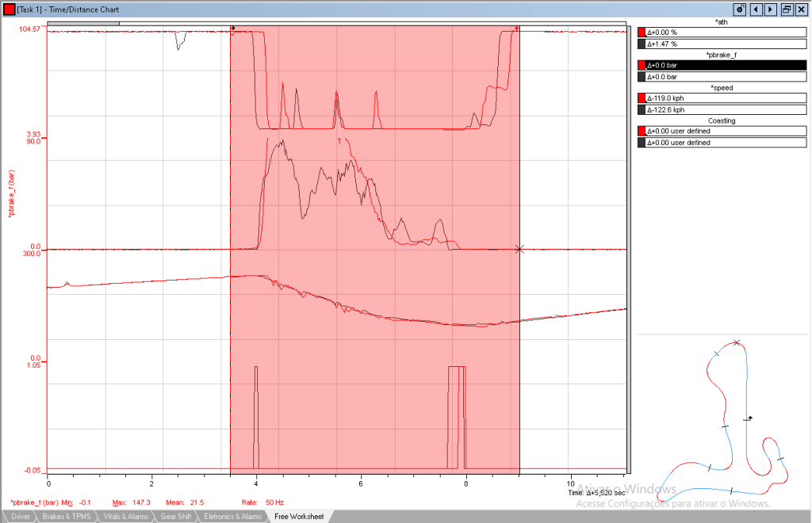Click the red Coasting user defined value
This screenshot has width=812, height=523.
[726, 131]
